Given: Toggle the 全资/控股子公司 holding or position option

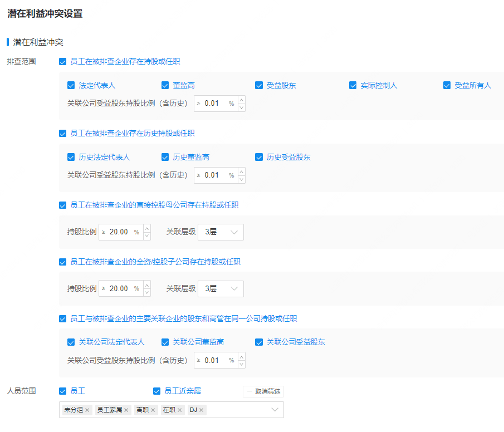Looking at the screenshot, I should [x=63, y=262].
